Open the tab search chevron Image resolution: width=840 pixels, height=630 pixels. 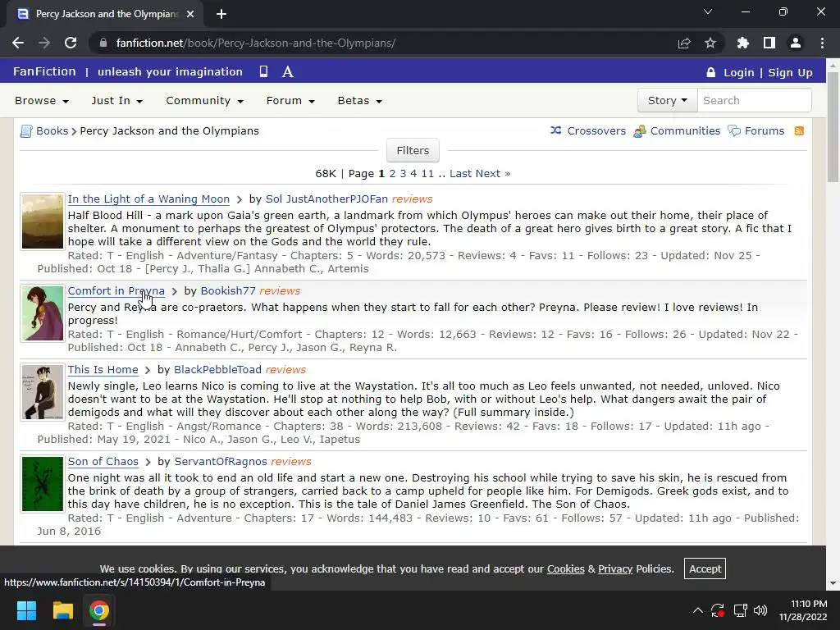tap(708, 11)
